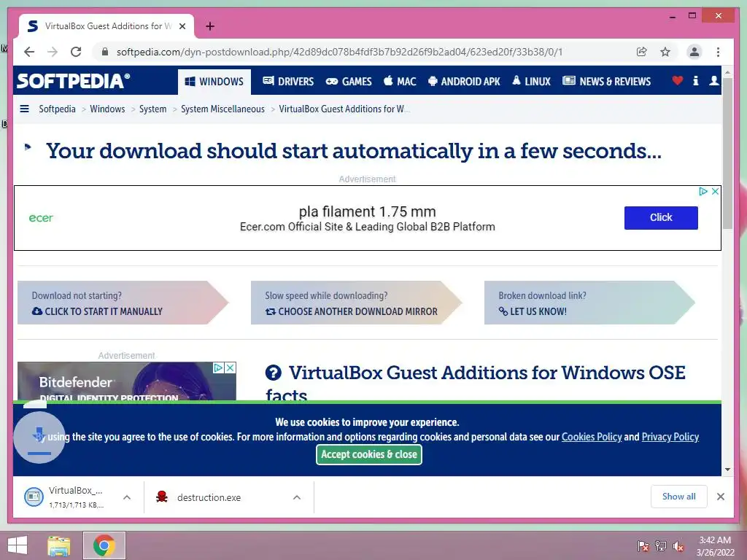
Task: Expand options for destruction.exe download
Action: tap(297, 497)
